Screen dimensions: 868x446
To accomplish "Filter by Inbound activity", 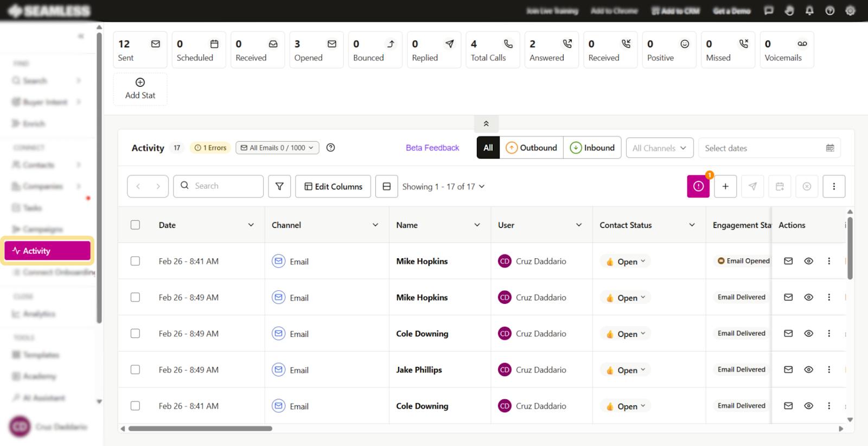I will [592, 148].
